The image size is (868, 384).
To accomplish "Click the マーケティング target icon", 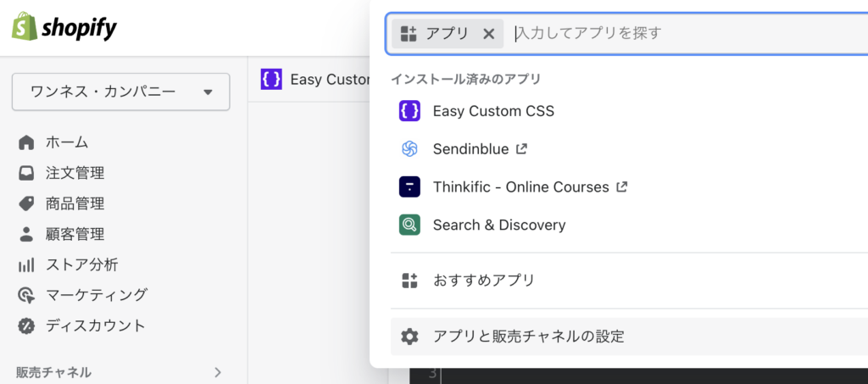I will (x=26, y=295).
